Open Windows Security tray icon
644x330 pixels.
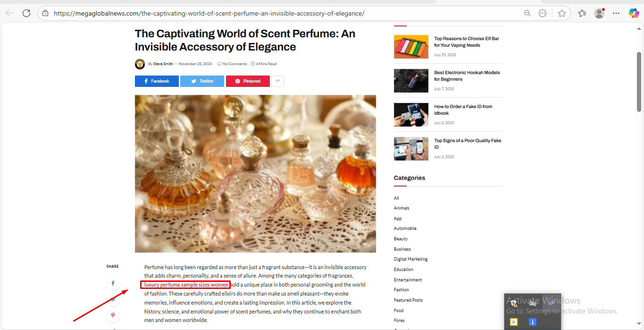[x=514, y=303]
